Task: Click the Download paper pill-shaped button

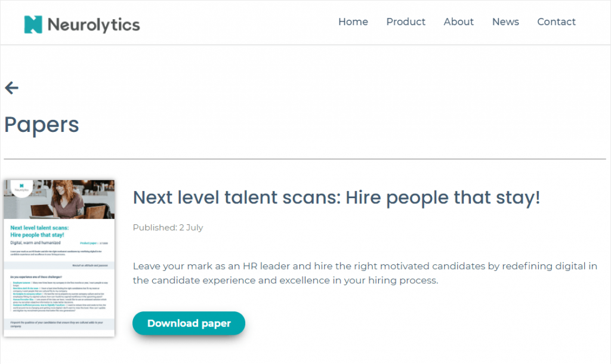Action: [189, 323]
